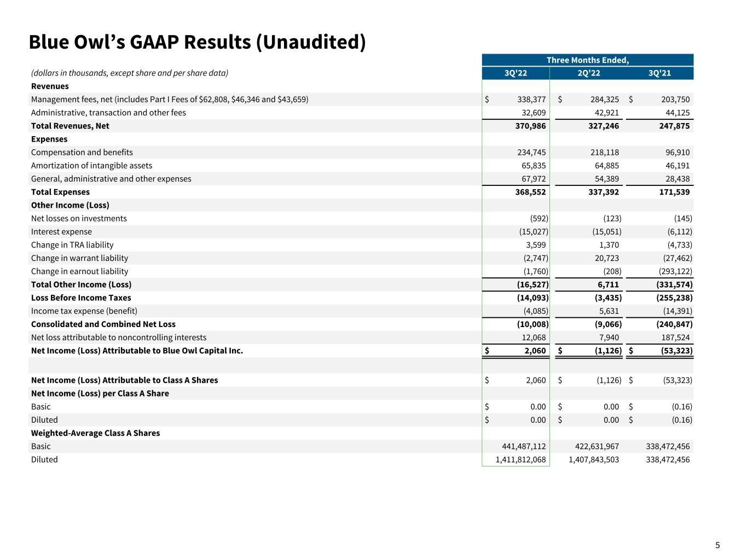Click the page number 5
The height and width of the screenshot is (560, 747).
coord(717,545)
